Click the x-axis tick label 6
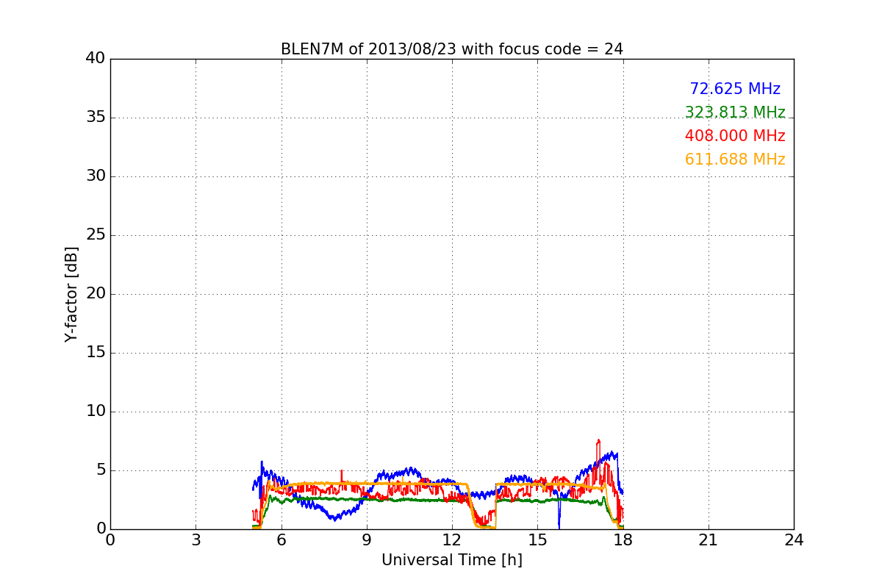Image resolution: width=882 pixels, height=588 pixels. (x=282, y=540)
